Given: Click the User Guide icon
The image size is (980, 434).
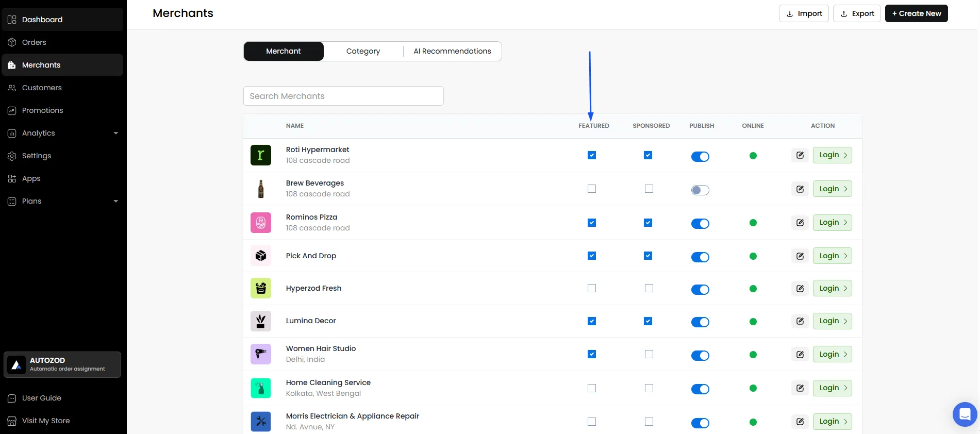Looking at the screenshot, I should coord(12,398).
